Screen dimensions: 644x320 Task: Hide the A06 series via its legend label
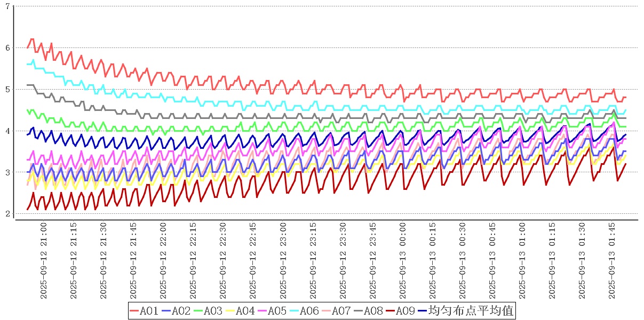click(309, 311)
